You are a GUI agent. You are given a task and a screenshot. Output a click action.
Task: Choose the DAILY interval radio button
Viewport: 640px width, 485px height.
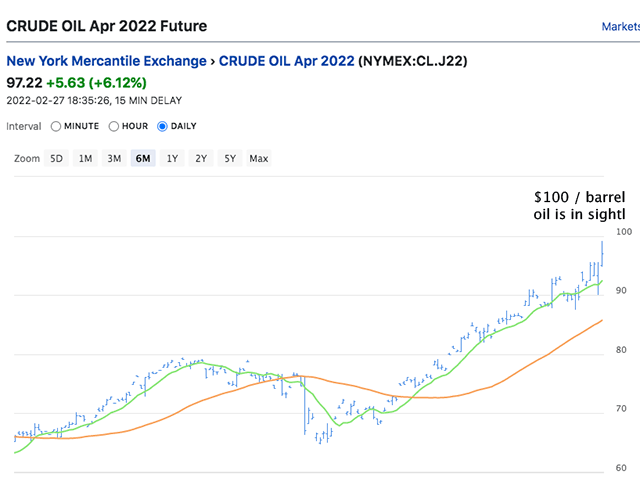coord(163,127)
